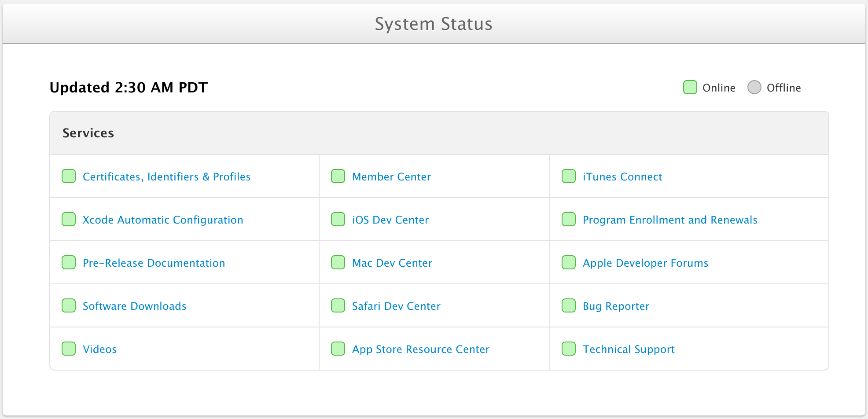Go to iTunes Connect
868x419 pixels.
[x=622, y=177]
